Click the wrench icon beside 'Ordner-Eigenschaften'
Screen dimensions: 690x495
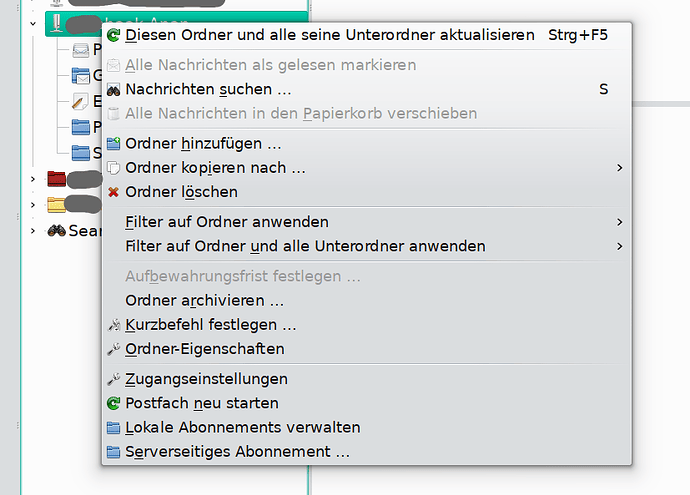[x=113, y=349]
